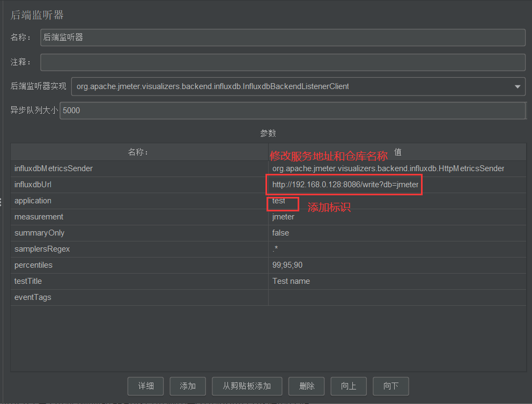532x404 pixels.
Task: Click the 删除 delete button
Action: tap(307, 386)
